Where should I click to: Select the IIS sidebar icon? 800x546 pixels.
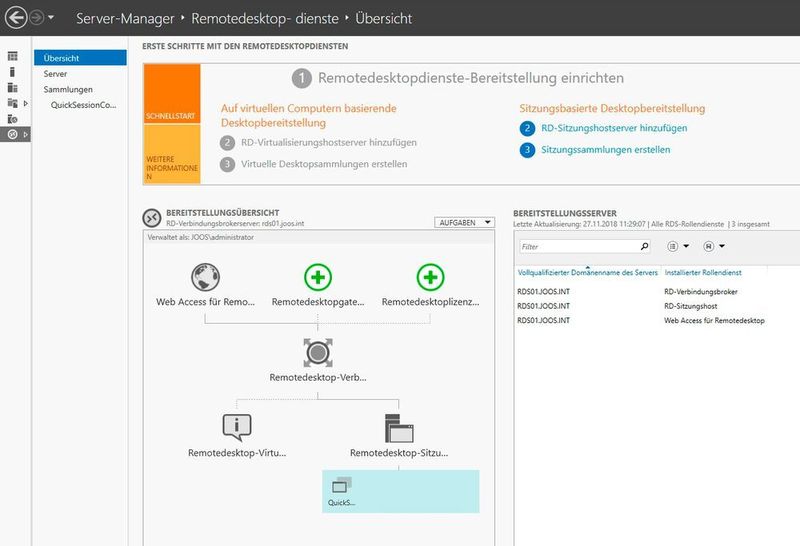(13, 119)
